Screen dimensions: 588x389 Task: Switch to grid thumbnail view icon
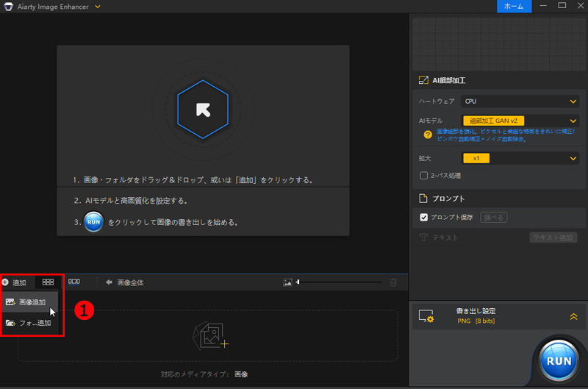click(x=48, y=282)
